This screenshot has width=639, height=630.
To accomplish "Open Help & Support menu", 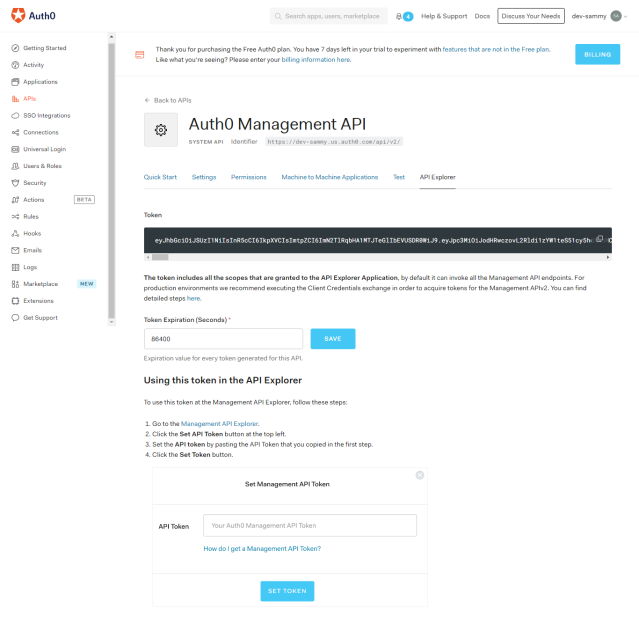I will pos(444,16).
